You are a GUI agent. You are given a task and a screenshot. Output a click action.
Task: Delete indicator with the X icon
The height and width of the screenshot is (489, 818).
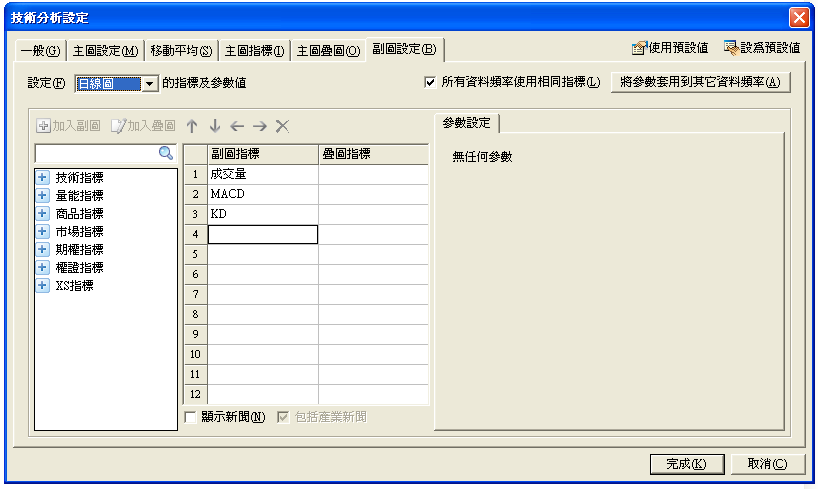click(x=282, y=126)
